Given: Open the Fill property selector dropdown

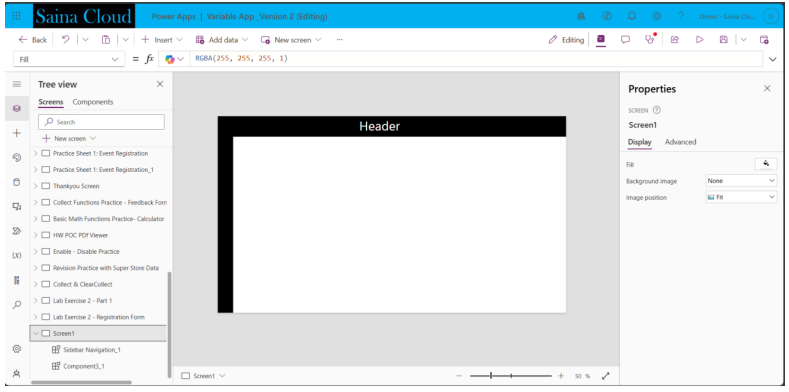Looking at the screenshot, I should coord(69,59).
